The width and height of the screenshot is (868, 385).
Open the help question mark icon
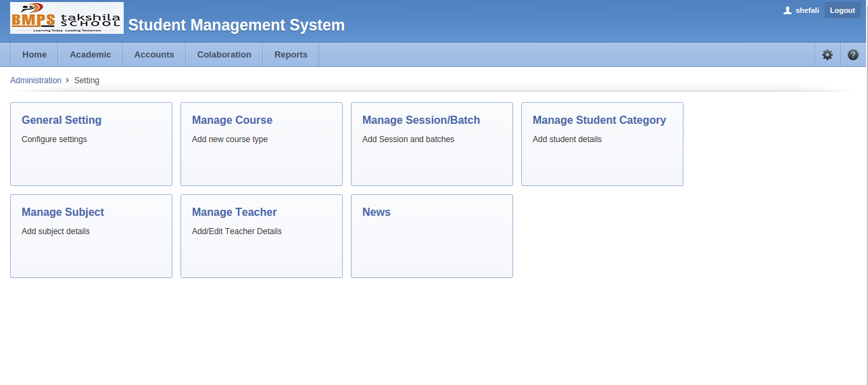[852, 55]
